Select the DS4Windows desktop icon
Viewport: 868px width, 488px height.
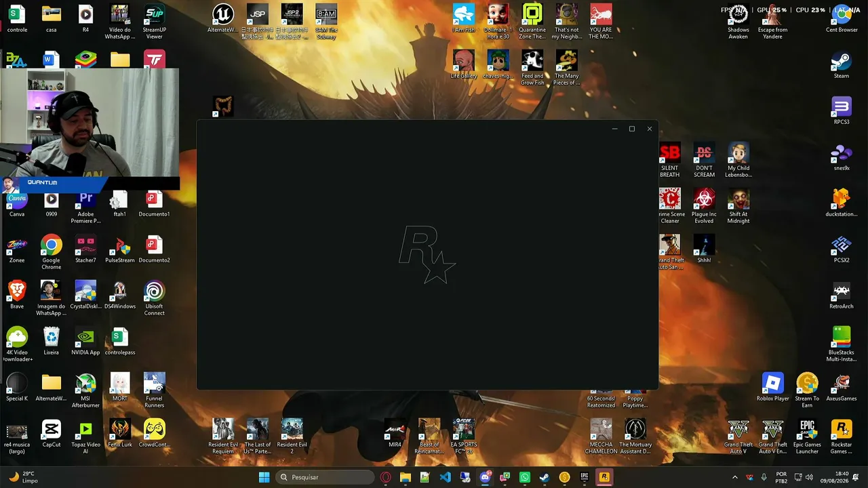click(x=120, y=296)
